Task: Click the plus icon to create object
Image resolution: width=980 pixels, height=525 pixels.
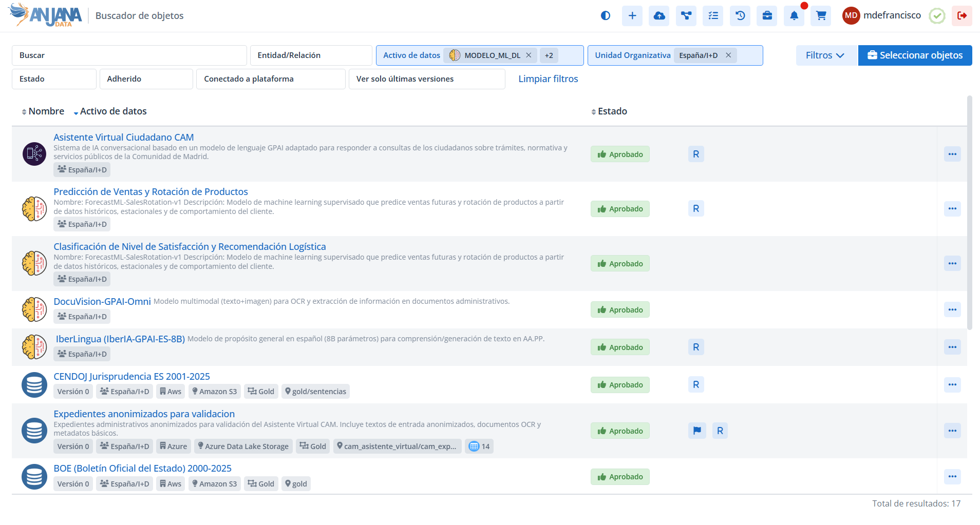Action: (x=632, y=16)
